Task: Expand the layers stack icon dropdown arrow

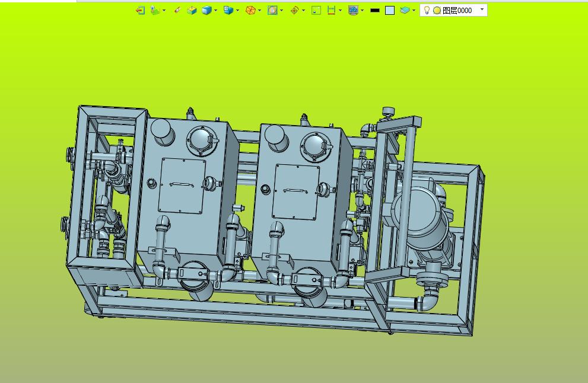Action: 414,11
